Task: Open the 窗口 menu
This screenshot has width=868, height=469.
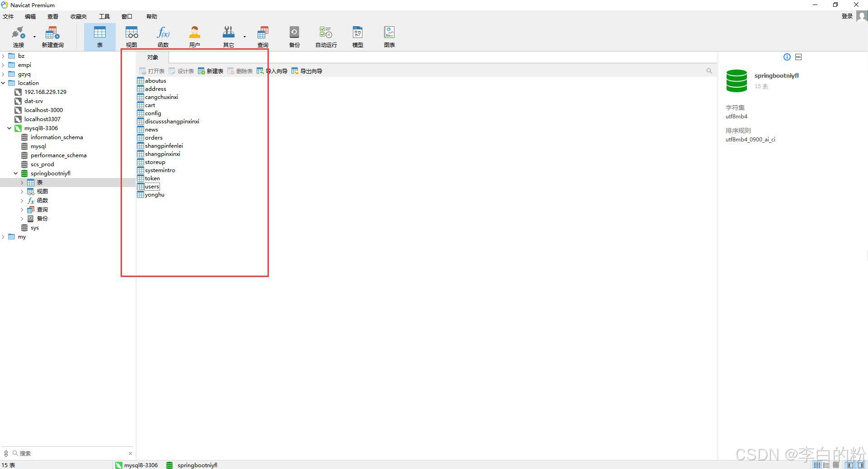Action: [x=127, y=16]
